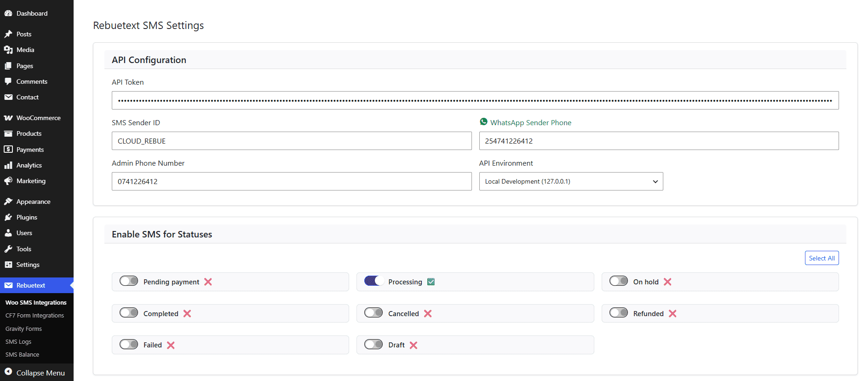This screenshot has height=381, width=868.
Task: Click check mark icon beside Processing
Action: tap(431, 282)
